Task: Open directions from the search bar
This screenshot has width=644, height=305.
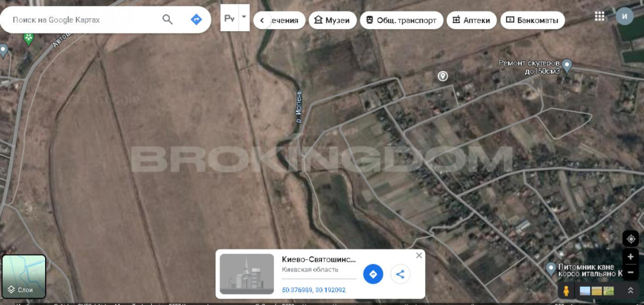Action: (196, 20)
